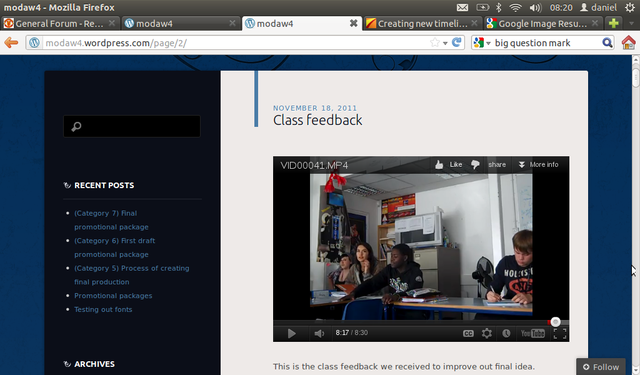Click the 08:20 clock in panel
640x375 pixels.
561,7
